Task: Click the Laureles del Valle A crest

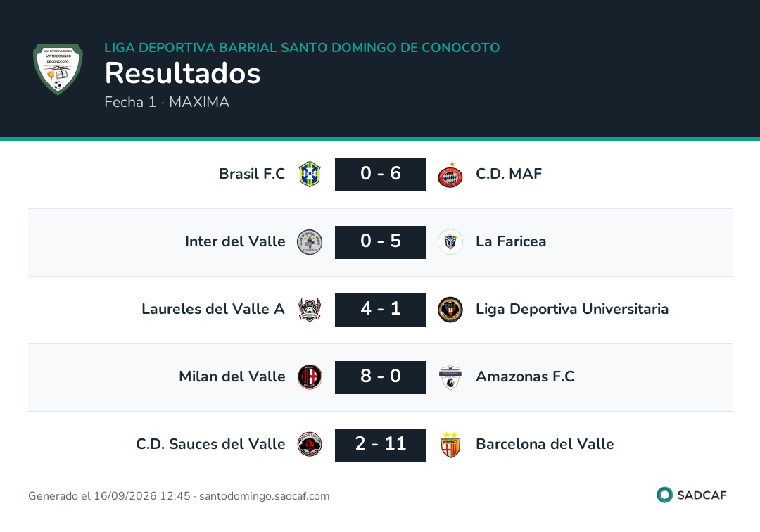Action: coord(310,310)
